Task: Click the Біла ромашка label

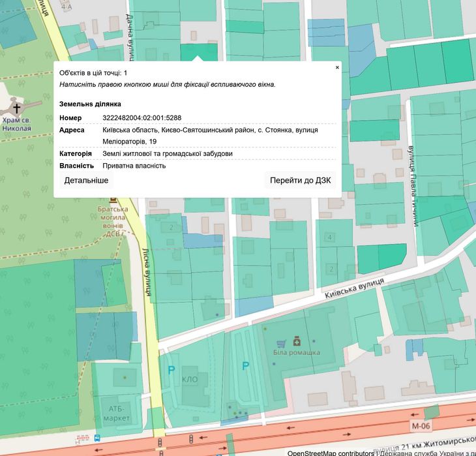Action: [x=297, y=352]
